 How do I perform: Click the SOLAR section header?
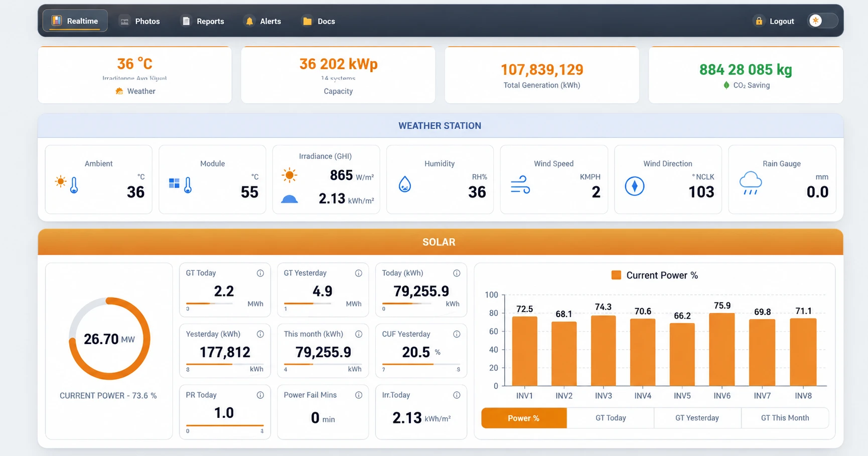click(440, 242)
